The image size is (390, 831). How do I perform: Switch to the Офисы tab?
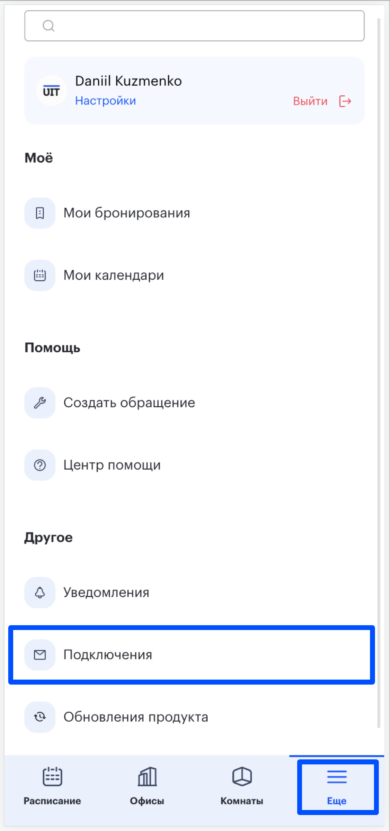(x=147, y=786)
